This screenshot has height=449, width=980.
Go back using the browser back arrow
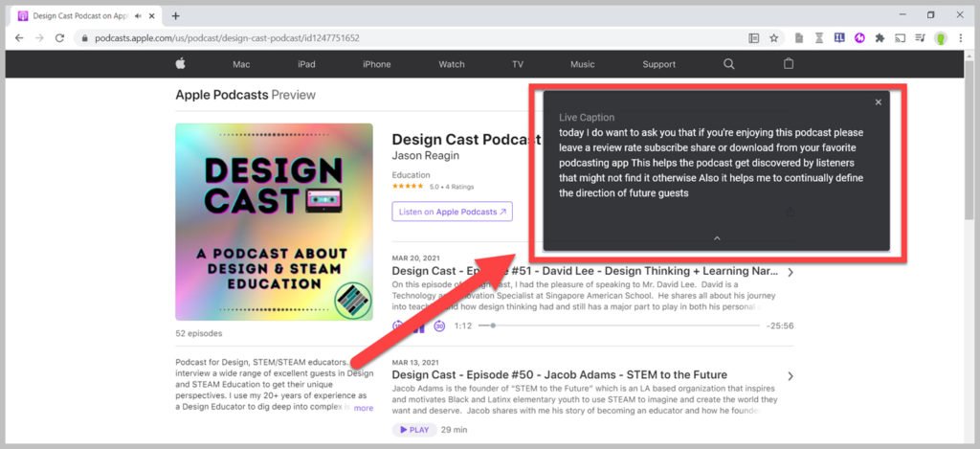(19, 38)
